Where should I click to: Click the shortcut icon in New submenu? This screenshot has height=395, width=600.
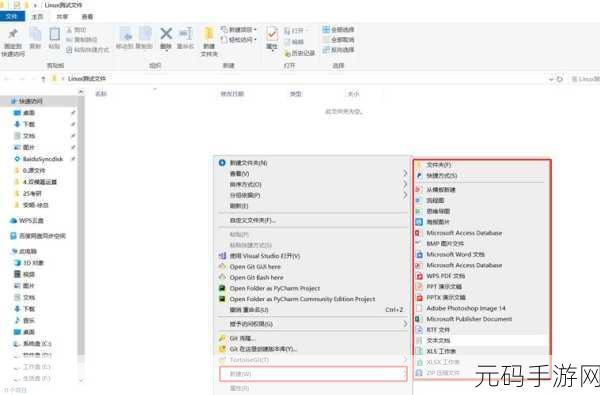[x=419, y=175]
